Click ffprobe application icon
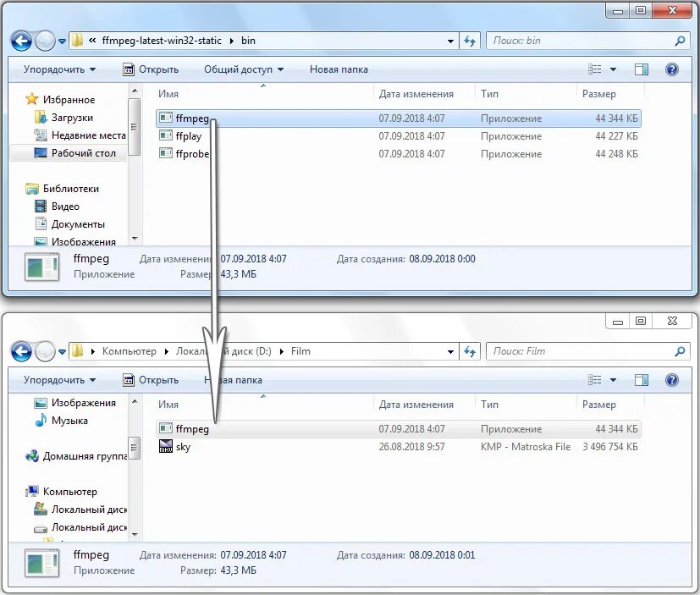700x595 pixels. point(166,153)
